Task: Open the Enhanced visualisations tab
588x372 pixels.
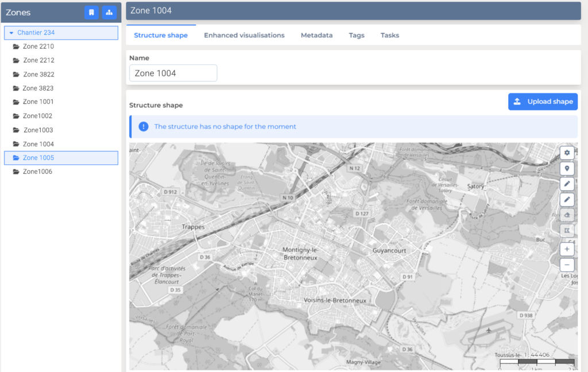Action: click(243, 35)
